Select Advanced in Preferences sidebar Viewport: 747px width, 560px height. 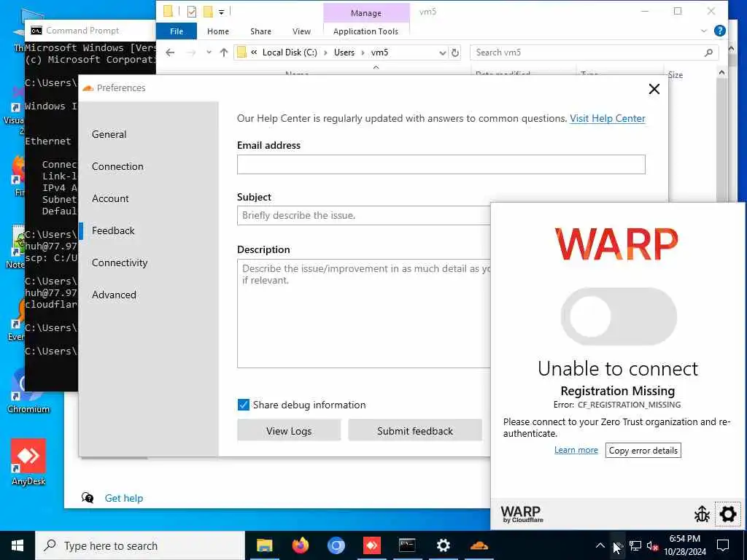pos(114,295)
